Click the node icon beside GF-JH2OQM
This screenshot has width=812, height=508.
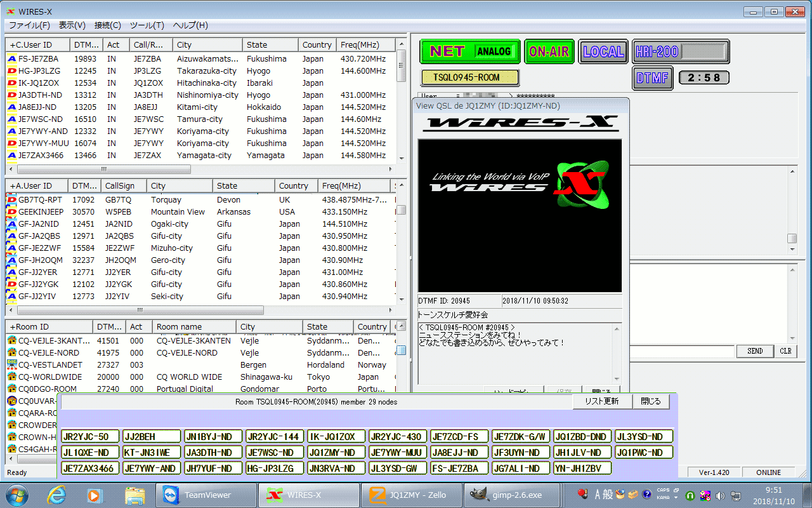(11, 260)
